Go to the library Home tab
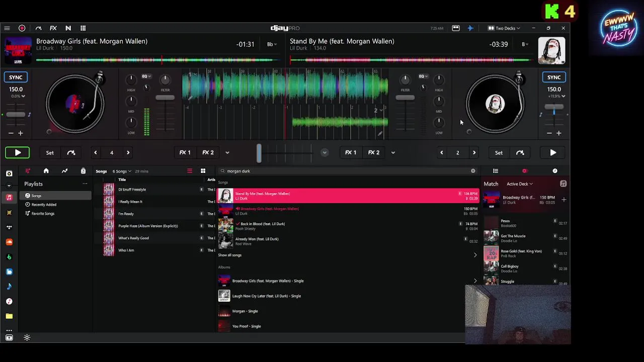The height and width of the screenshot is (362, 644). click(x=46, y=171)
